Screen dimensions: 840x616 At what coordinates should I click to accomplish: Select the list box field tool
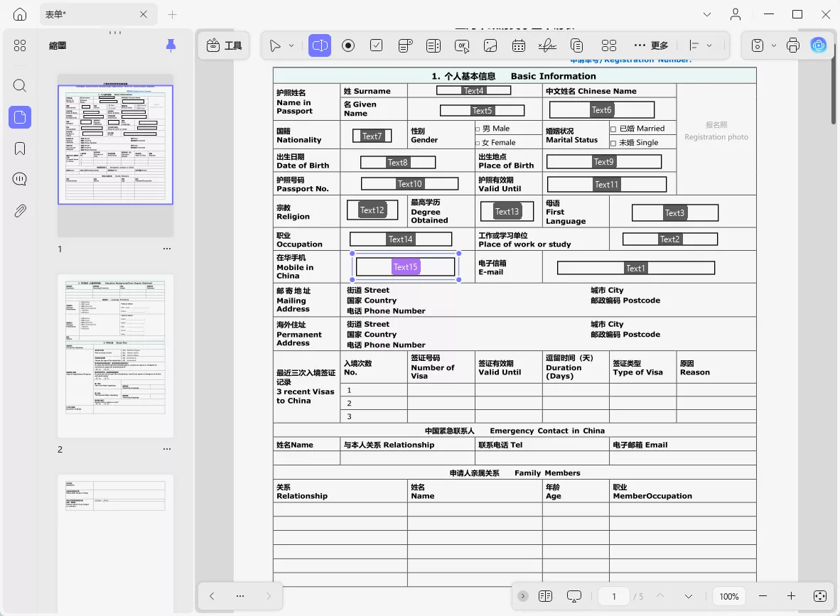point(434,45)
